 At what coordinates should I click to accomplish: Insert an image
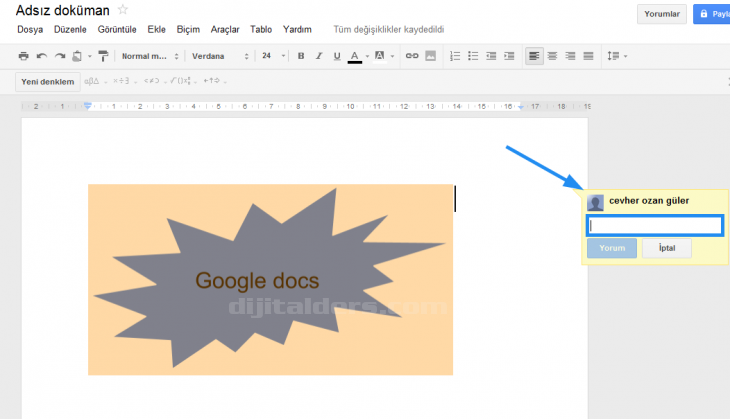tap(431, 56)
